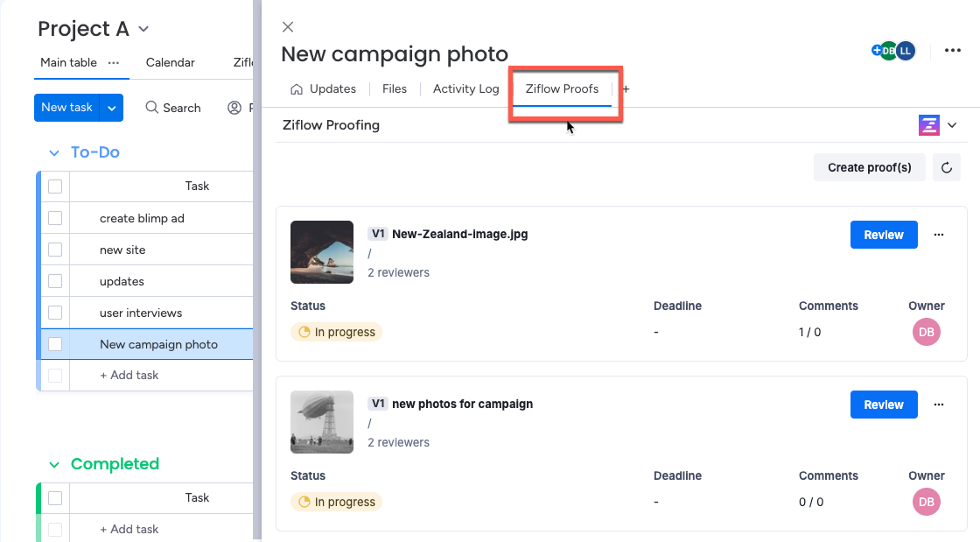Open more options for new photos proof

(939, 405)
